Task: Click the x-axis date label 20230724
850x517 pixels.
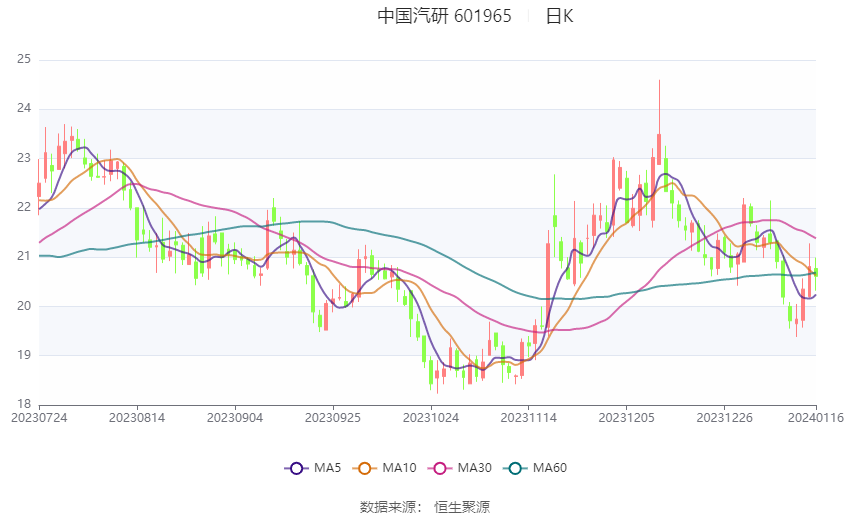Action: pyautogui.click(x=39, y=418)
